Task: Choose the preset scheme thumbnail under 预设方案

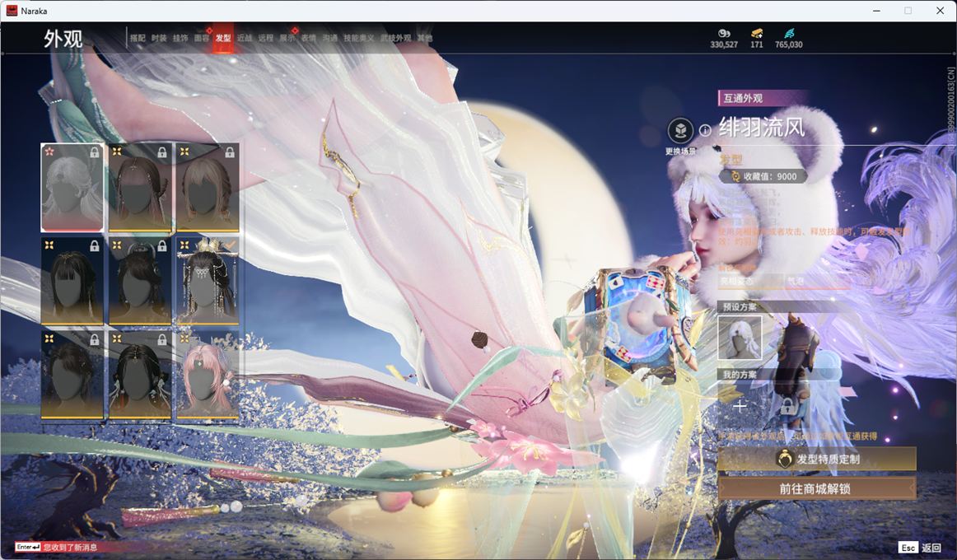Action: coord(739,338)
